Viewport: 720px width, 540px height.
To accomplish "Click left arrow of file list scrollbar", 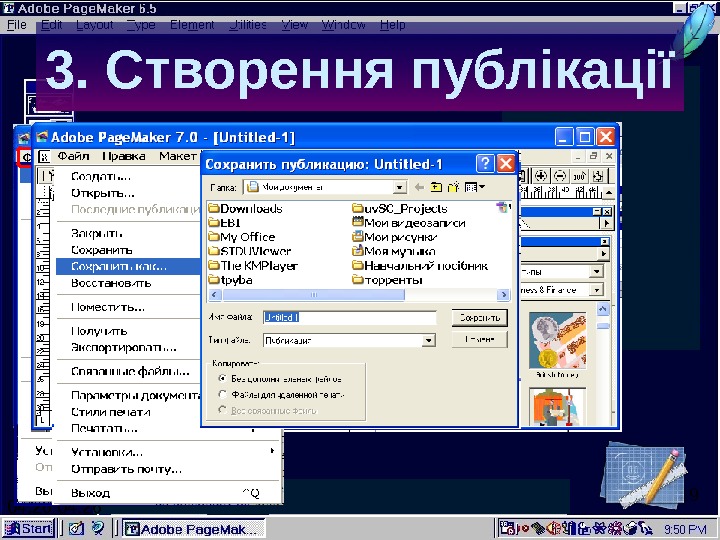I will [215, 295].
